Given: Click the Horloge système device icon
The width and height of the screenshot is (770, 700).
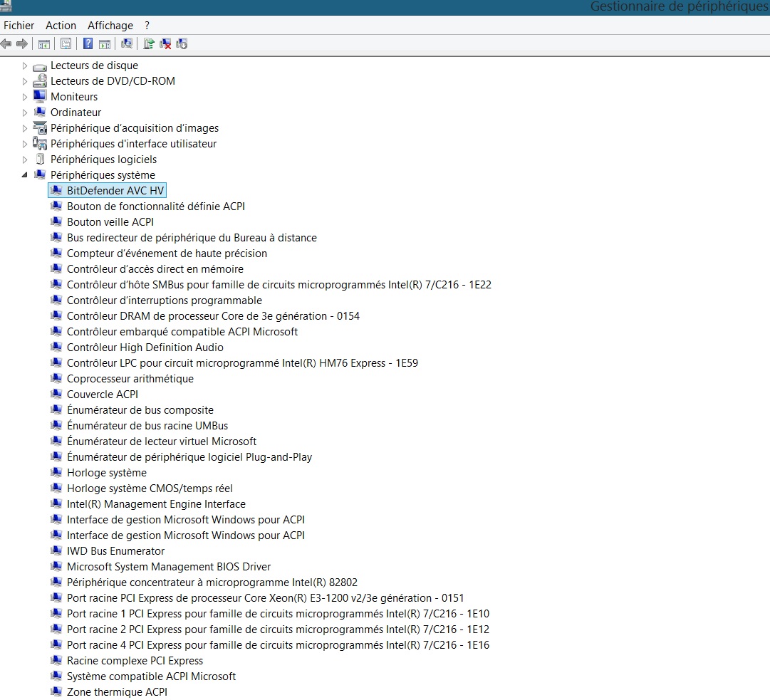Looking at the screenshot, I should coord(56,473).
